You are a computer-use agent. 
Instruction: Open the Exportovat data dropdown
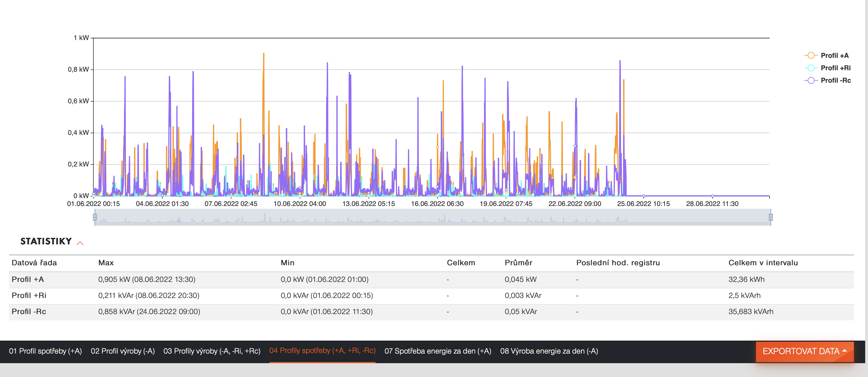pyautogui.click(x=804, y=351)
